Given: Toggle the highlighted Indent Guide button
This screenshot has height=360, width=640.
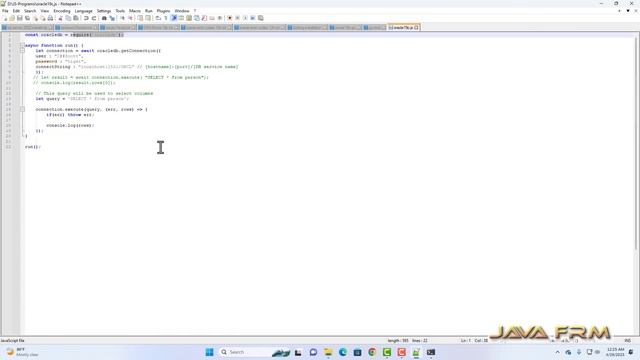Looking at the screenshot, I should (173, 18).
